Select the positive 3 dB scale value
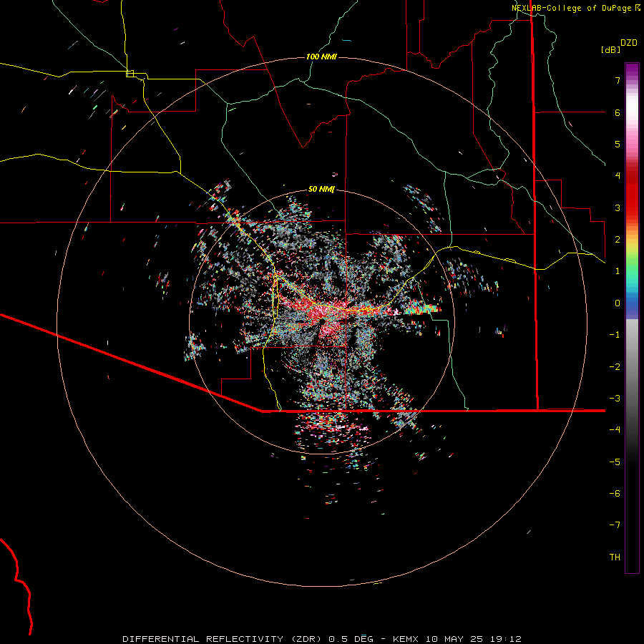The image size is (644, 644). pos(618,208)
